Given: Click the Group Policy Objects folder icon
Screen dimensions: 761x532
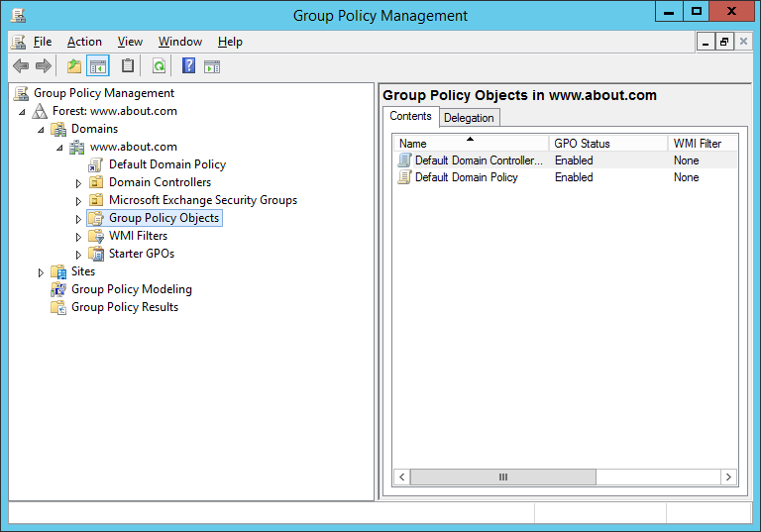Looking at the screenshot, I should tap(96, 218).
